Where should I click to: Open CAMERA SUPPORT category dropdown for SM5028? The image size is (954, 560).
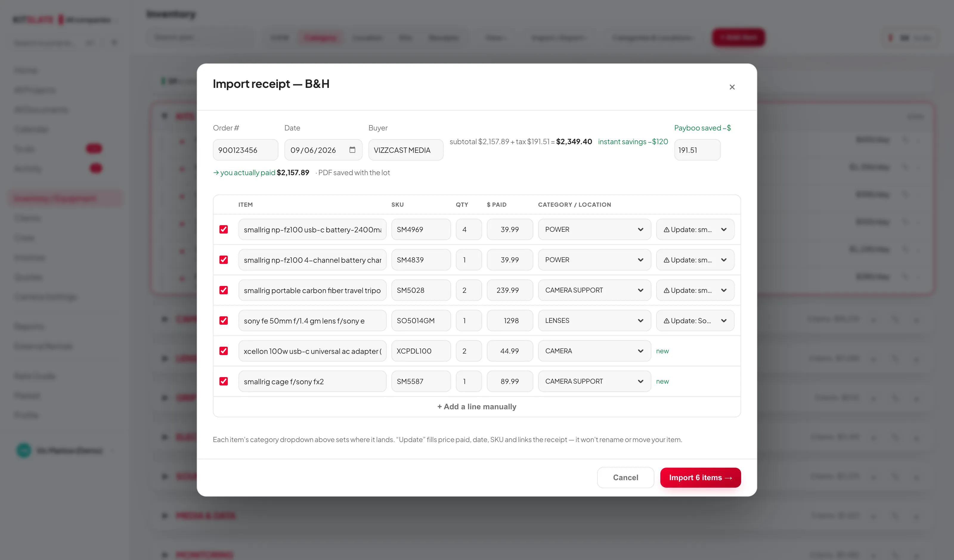[594, 290]
